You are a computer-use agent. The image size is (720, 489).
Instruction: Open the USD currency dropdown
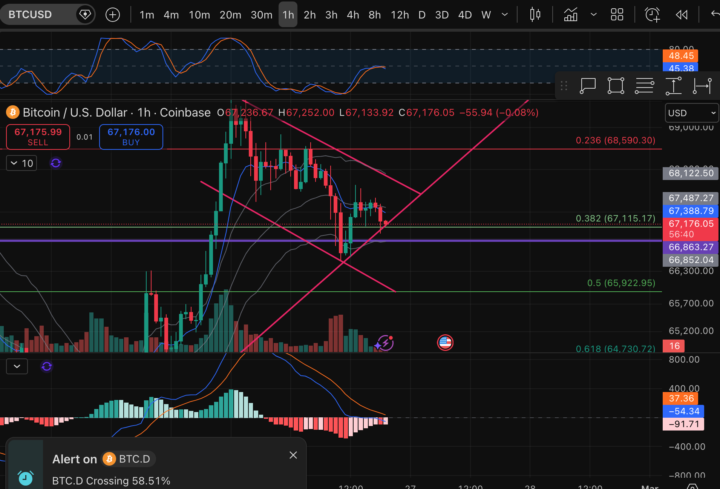tap(691, 113)
